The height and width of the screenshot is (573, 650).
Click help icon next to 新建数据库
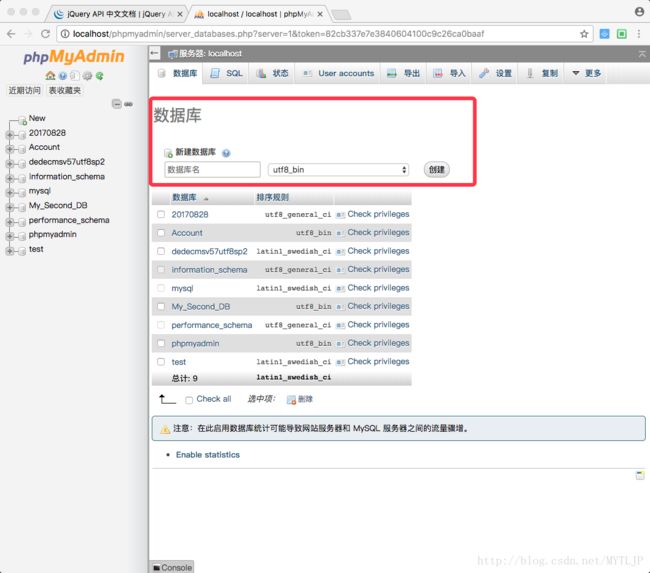click(226, 153)
